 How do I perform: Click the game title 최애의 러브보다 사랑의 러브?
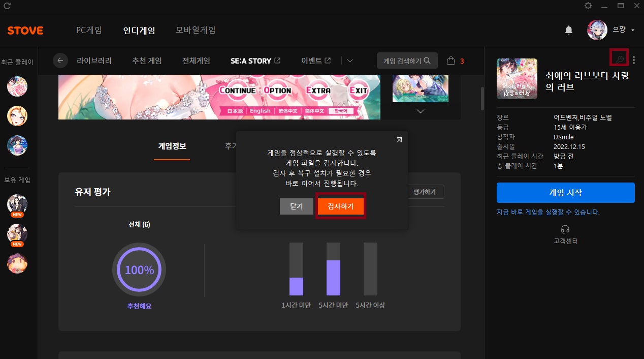587,81
